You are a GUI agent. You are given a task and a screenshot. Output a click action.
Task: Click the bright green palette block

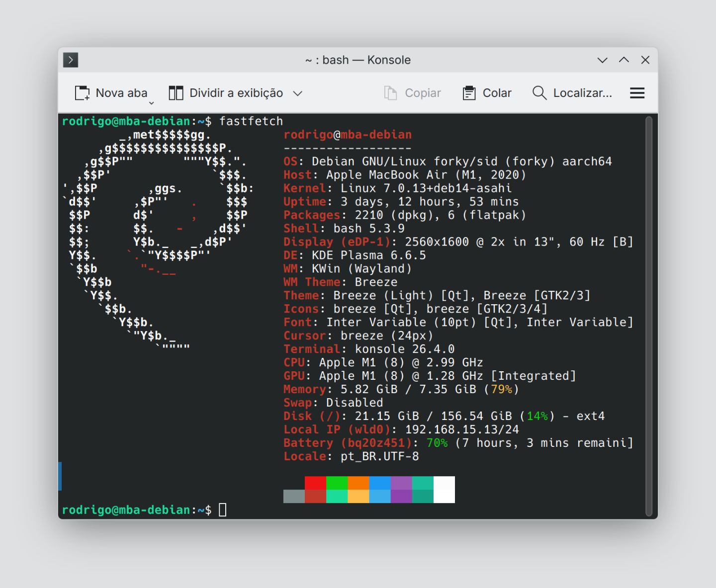pos(337,483)
